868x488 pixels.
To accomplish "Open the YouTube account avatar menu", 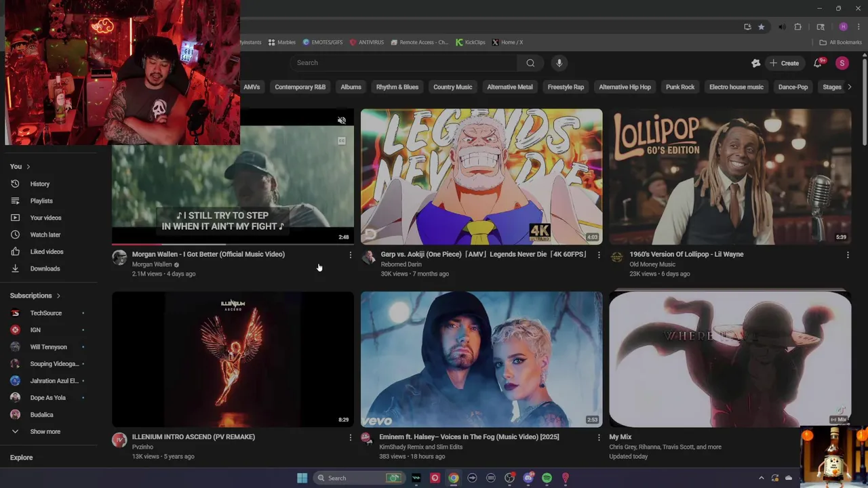I will click(842, 63).
